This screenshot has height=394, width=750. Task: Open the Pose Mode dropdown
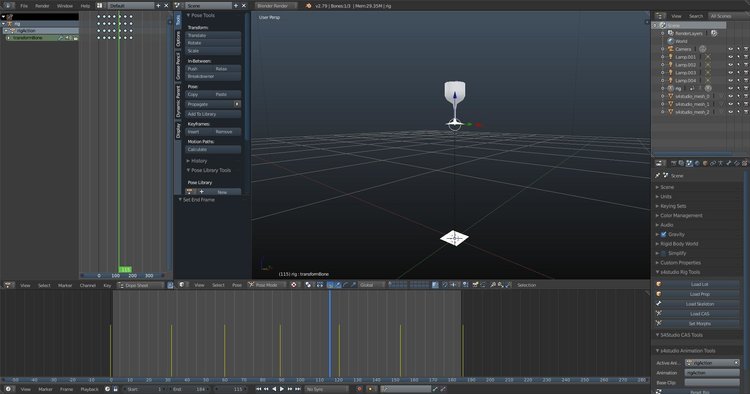(x=266, y=285)
